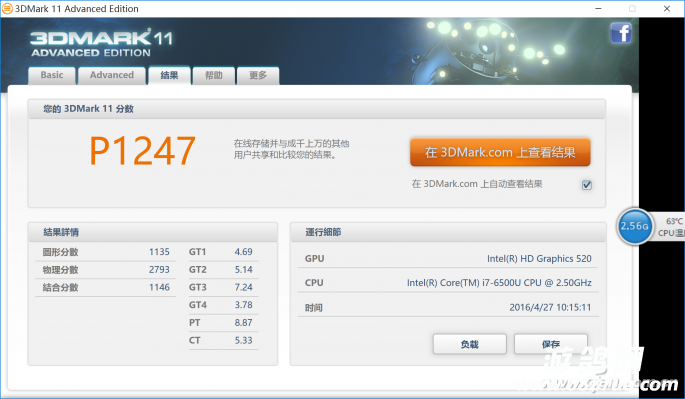Open the Advanced tab
This screenshot has height=399, width=685.
click(112, 75)
